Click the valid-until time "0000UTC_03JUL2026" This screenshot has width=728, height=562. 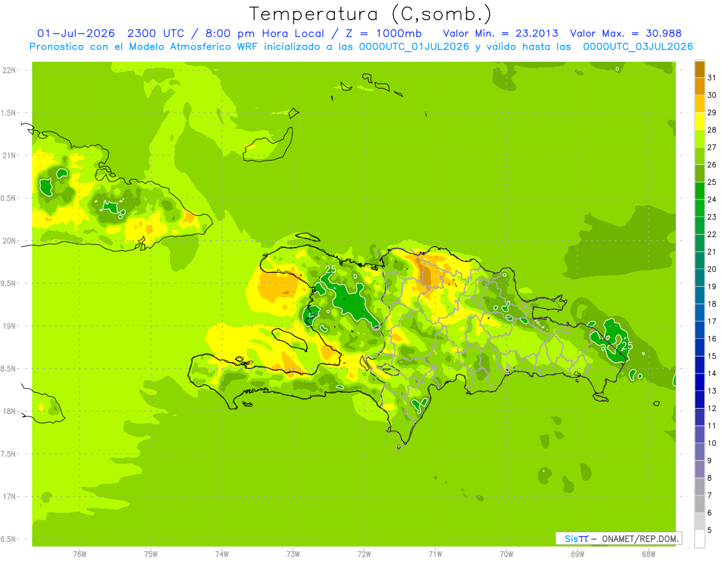638,47
